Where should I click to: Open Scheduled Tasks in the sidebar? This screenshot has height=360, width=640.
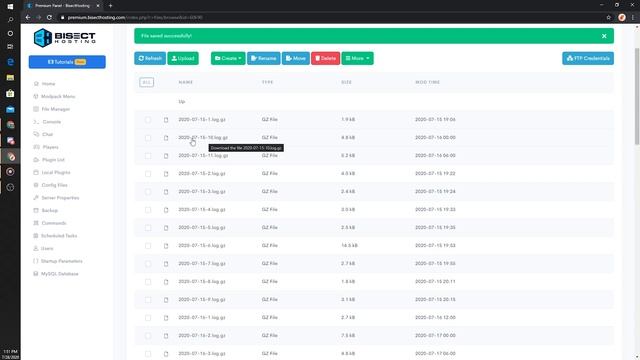click(x=56, y=236)
